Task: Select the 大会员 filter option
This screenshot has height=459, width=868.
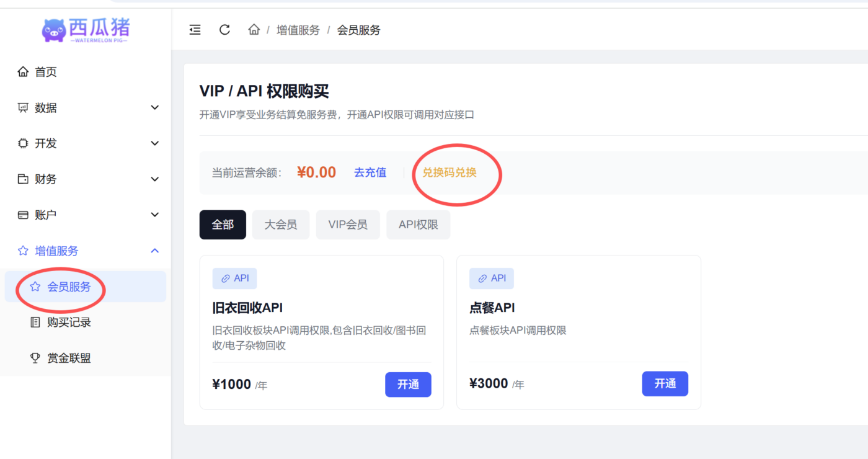Action: pos(281,225)
